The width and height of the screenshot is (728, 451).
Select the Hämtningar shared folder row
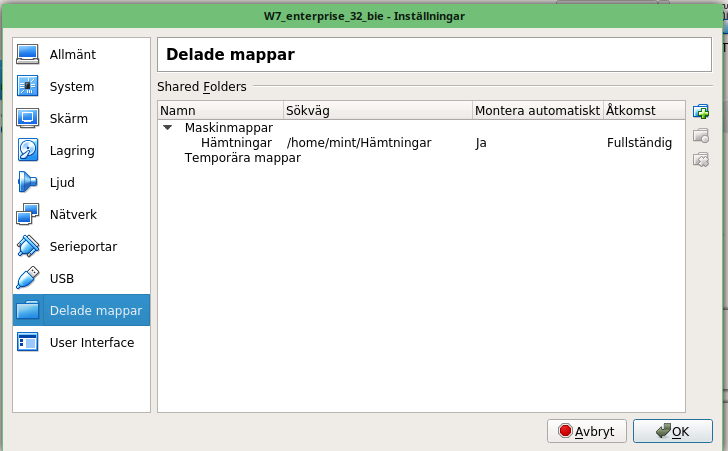coord(236,143)
